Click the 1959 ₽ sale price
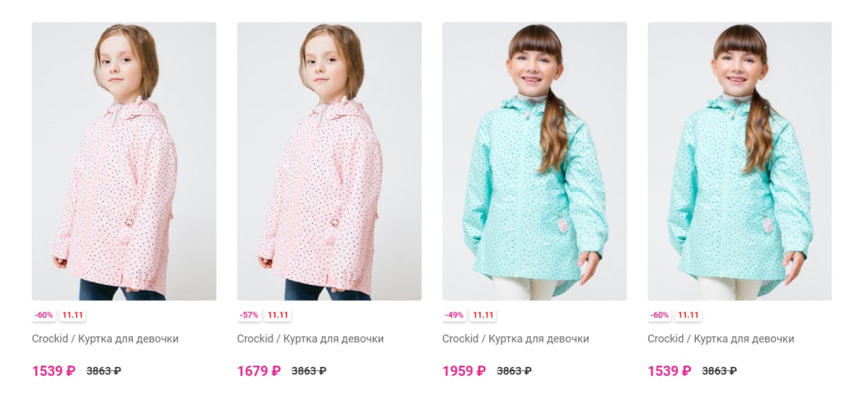868x407 pixels. [x=465, y=371]
